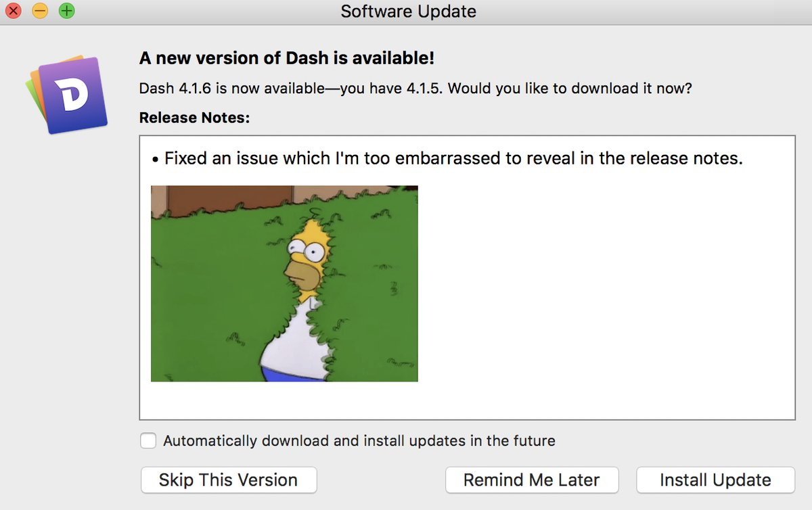This screenshot has width=812, height=510.
Task: Click the yellow minimize button
Action: pyautogui.click(x=40, y=11)
